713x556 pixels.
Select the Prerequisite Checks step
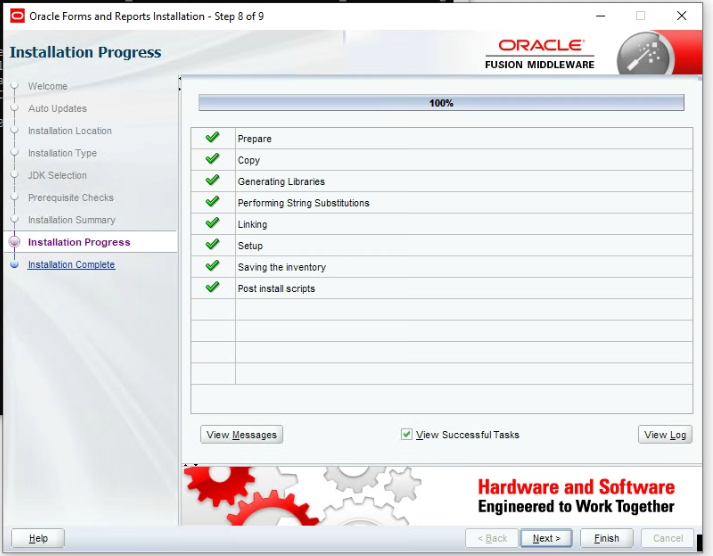[70, 197]
